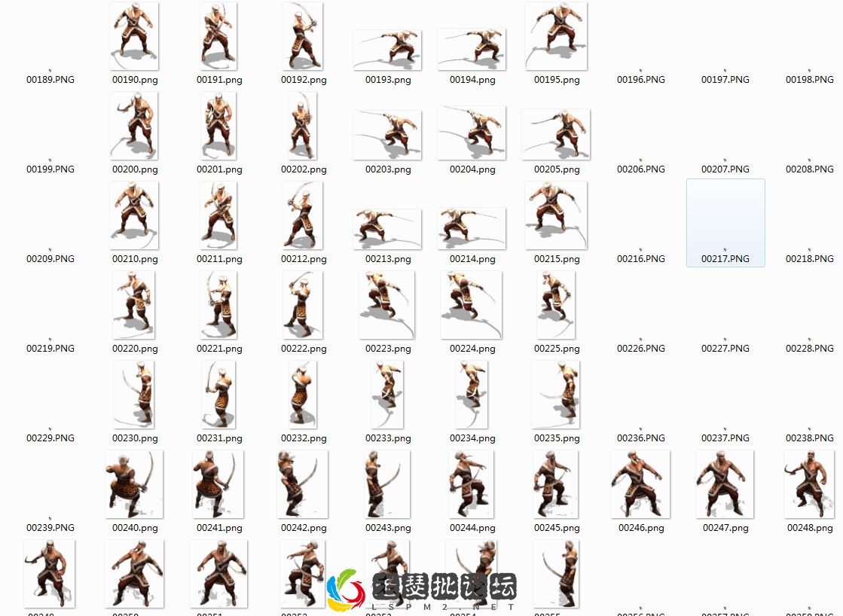Screen dimensions: 843x616
Task: Click the file name 00229.PNG
Action: (50, 438)
